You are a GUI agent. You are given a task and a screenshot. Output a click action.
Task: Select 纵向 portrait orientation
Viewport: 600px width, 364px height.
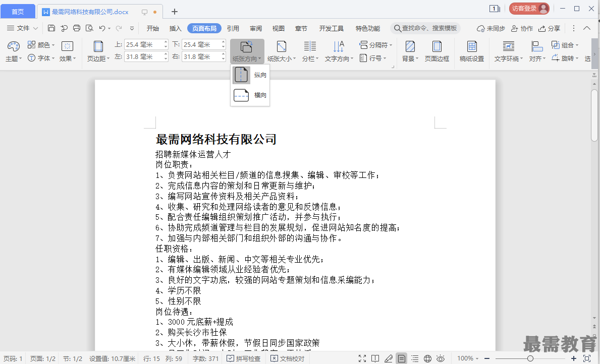(x=250, y=75)
